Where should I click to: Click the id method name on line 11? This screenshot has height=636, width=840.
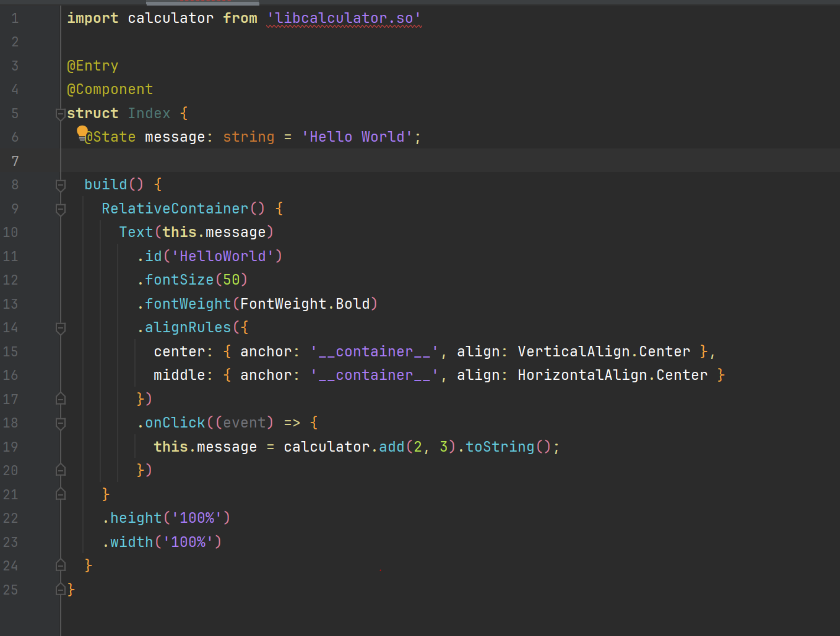154,256
